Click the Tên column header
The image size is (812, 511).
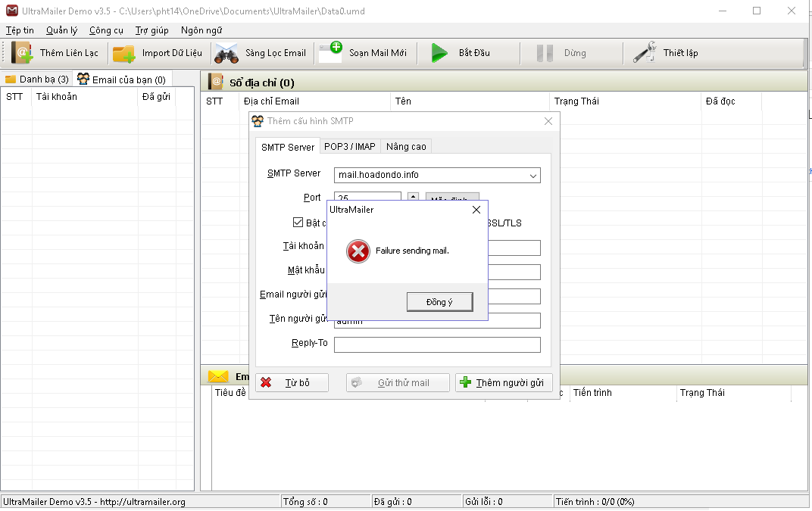[470, 101]
